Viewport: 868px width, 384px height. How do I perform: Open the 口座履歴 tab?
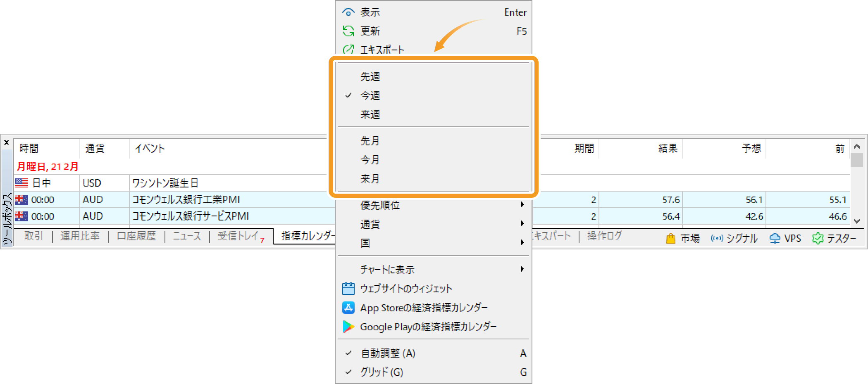(136, 236)
